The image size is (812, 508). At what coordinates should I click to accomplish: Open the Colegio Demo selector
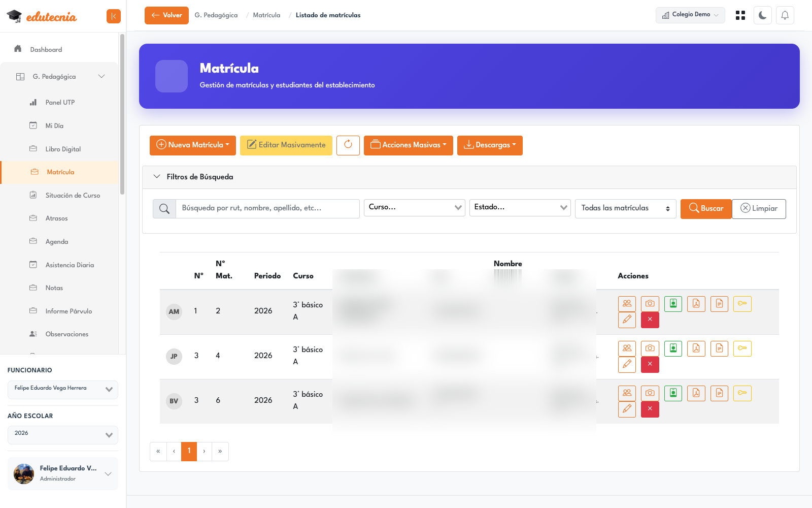(690, 15)
